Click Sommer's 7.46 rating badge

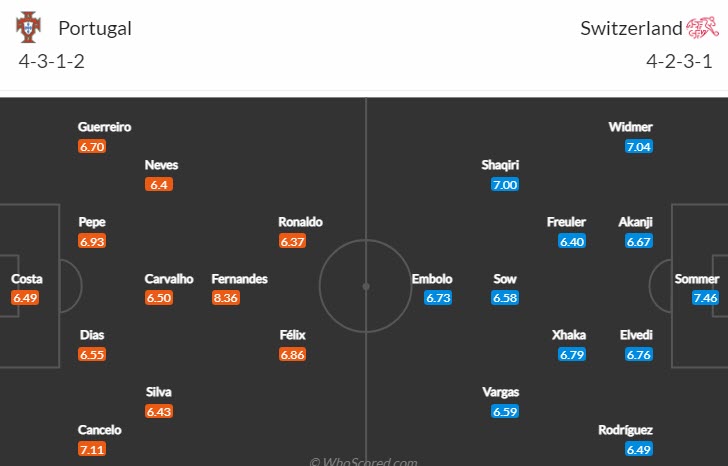click(705, 298)
